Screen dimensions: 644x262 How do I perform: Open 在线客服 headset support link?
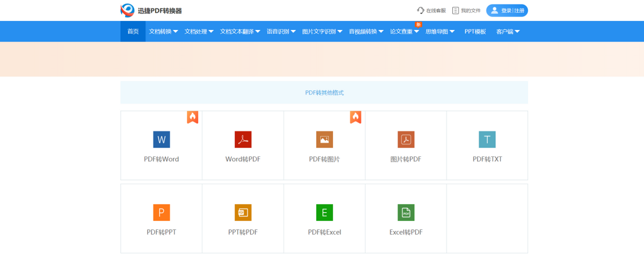[431, 10]
